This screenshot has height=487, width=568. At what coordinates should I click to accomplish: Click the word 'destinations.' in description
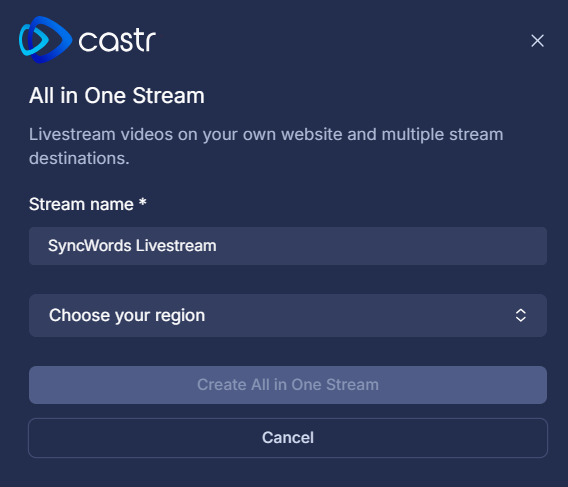point(79,158)
